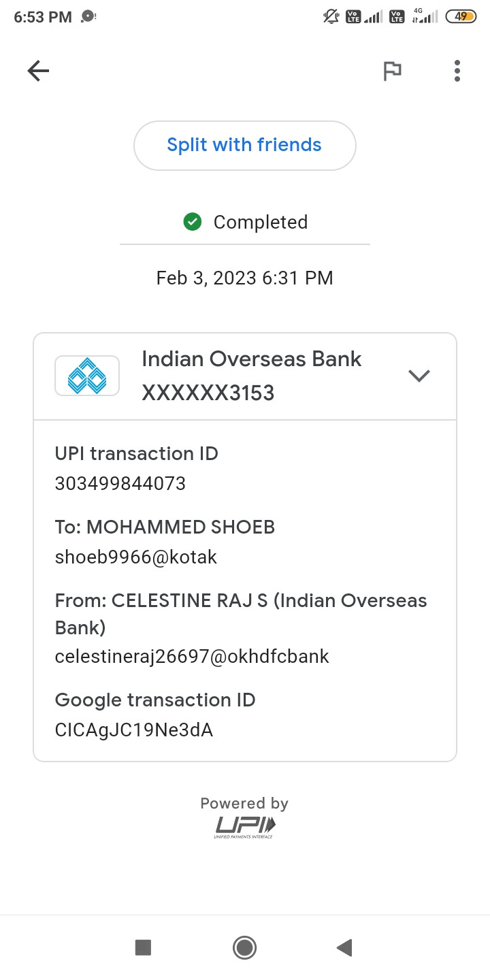Collapse the Indian Overseas Bank details chevron
The height and width of the screenshot is (980, 490).
pos(419,376)
